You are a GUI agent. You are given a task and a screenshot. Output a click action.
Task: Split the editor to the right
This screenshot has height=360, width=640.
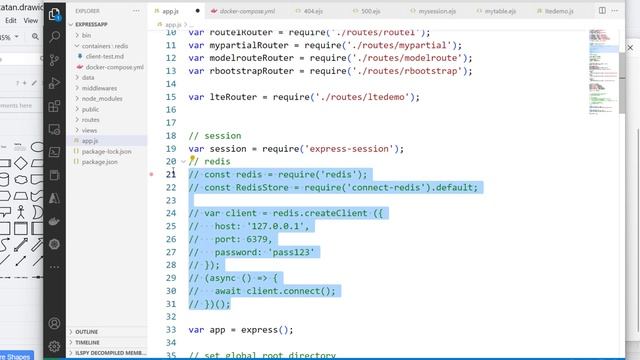point(602,11)
